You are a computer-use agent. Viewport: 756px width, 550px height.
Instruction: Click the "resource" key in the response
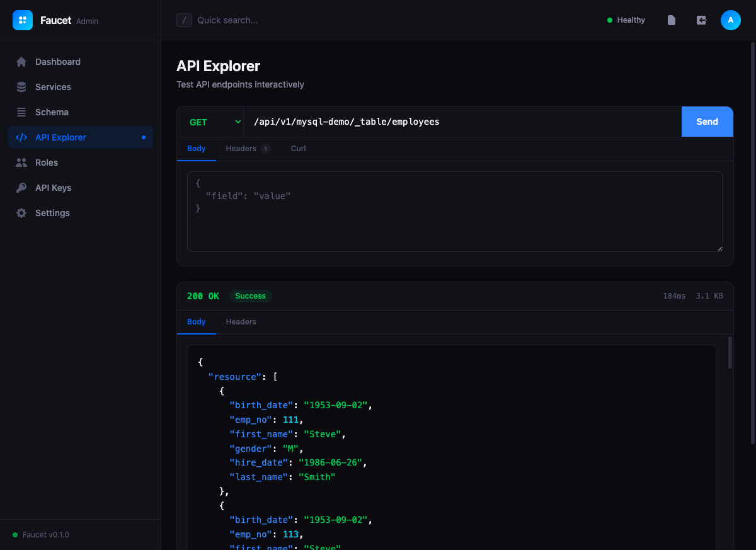click(235, 377)
